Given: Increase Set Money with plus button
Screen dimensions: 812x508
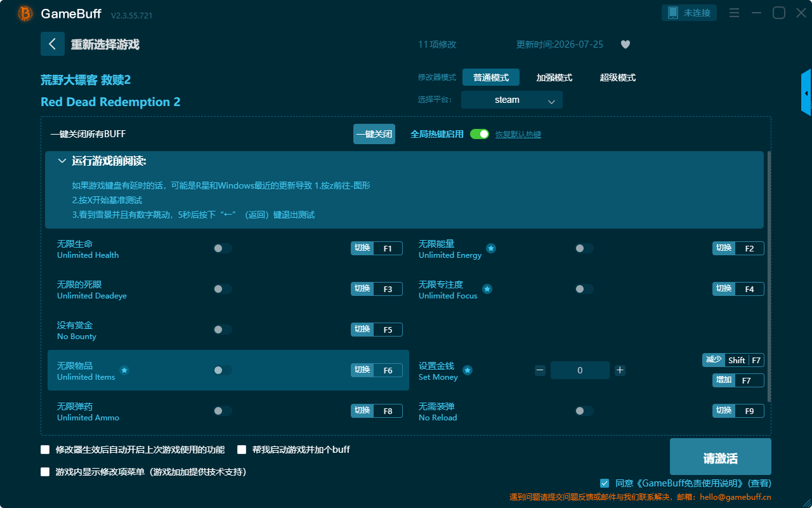Looking at the screenshot, I should coord(620,370).
